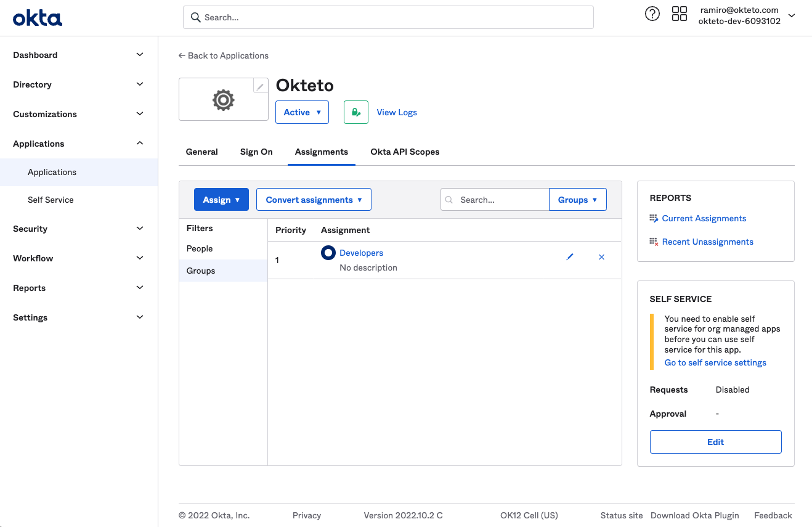
Task: Click the Okta logo in the top left
Action: [38, 17]
